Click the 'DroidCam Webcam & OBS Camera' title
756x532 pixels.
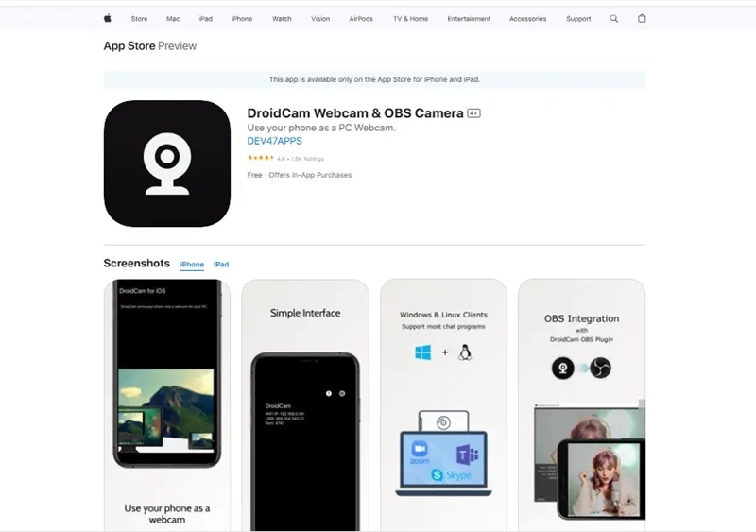[x=355, y=113]
